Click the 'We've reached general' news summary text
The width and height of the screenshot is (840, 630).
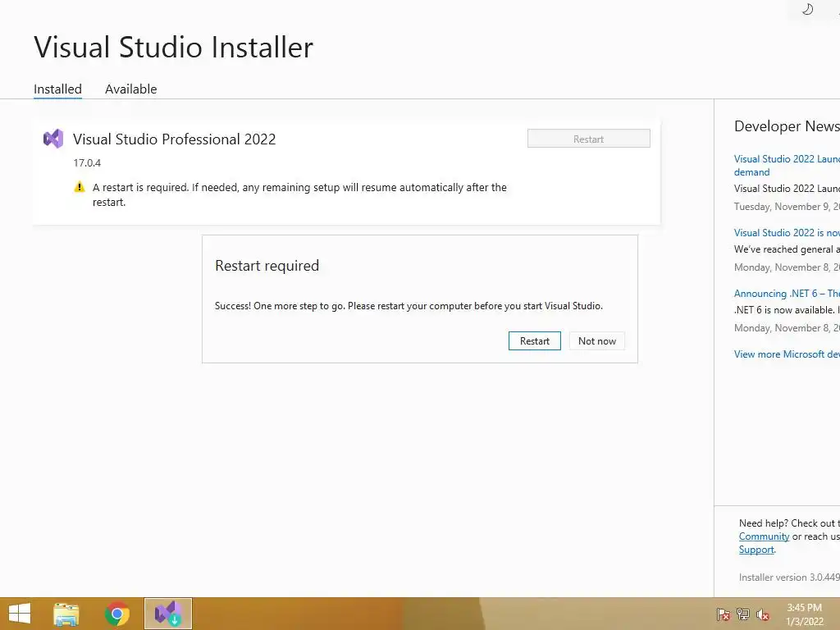[787, 249]
